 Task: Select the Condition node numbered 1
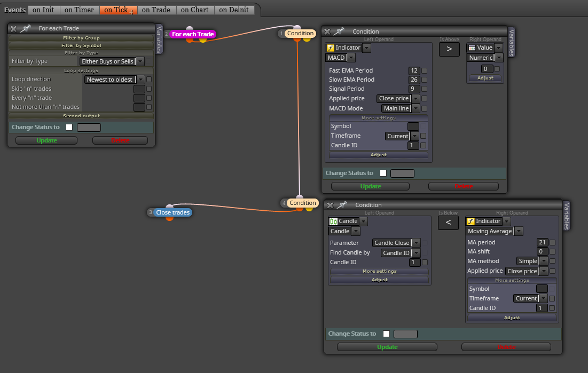tap(300, 34)
